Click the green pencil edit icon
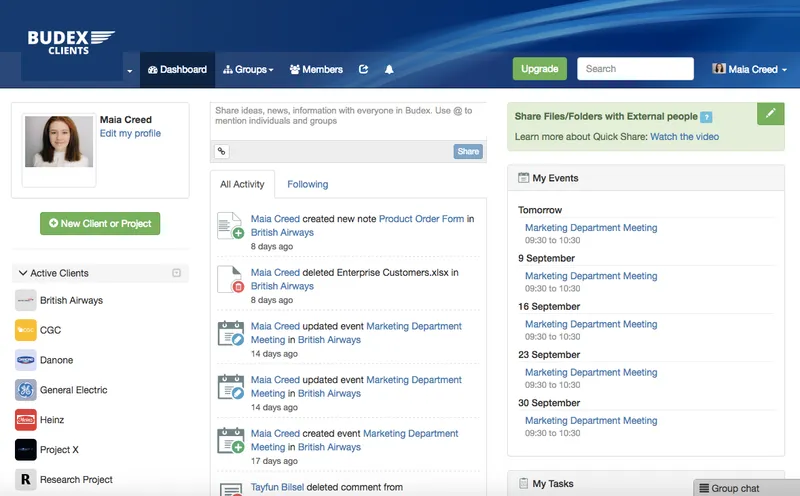The width and height of the screenshot is (800, 496). pyautogui.click(x=770, y=113)
